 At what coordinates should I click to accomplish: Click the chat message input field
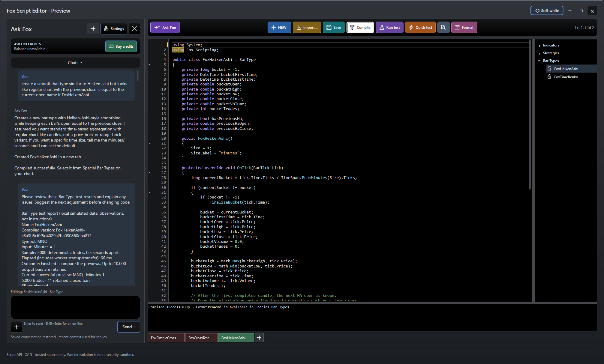coord(75,307)
